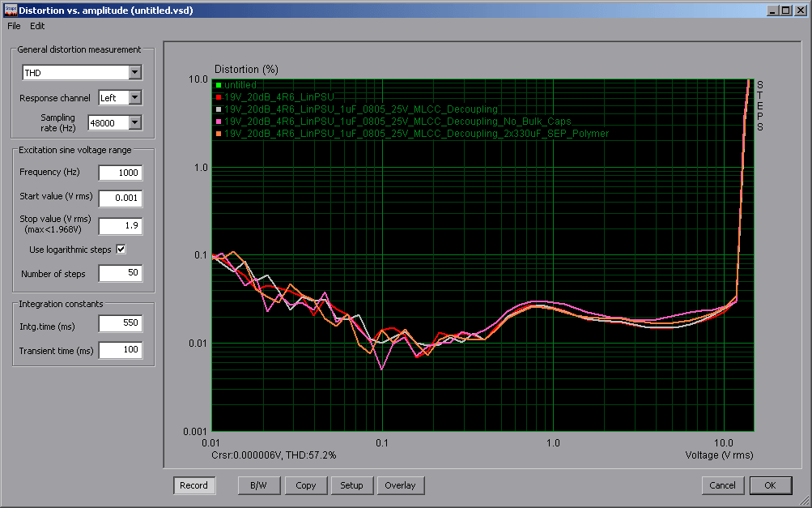Click the Frequency (Hz) input field

pos(120,173)
